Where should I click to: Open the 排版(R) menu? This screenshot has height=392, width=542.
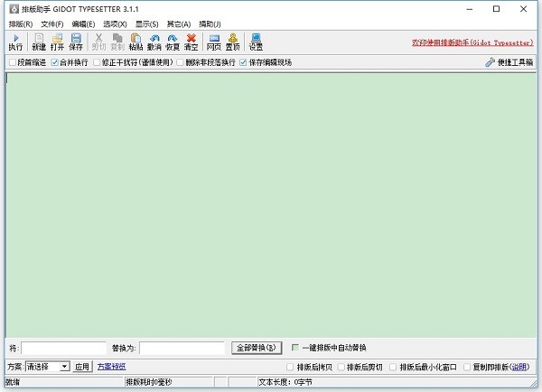[20, 23]
